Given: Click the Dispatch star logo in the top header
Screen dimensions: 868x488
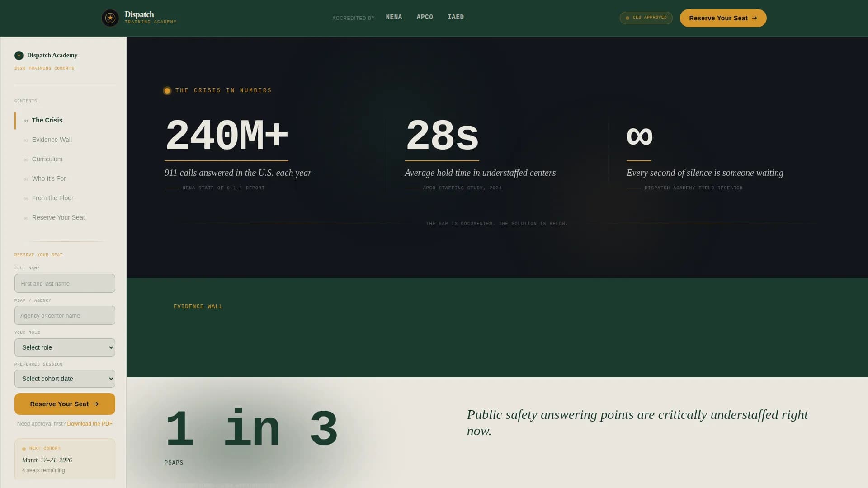Looking at the screenshot, I should point(110,18).
